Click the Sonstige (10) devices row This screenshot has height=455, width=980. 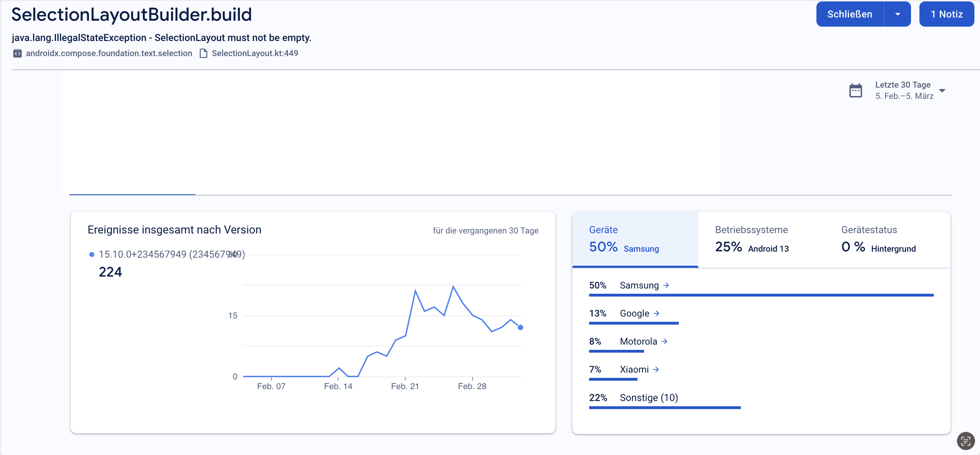pyautogui.click(x=648, y=398)
